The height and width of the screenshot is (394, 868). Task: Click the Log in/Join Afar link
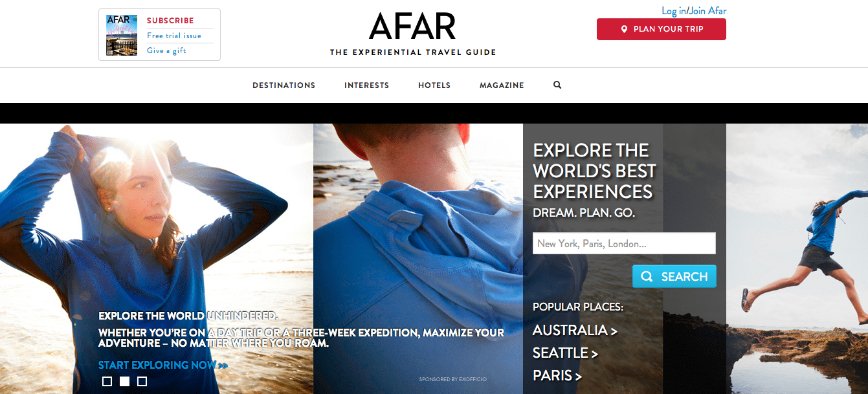coord(694,11)
